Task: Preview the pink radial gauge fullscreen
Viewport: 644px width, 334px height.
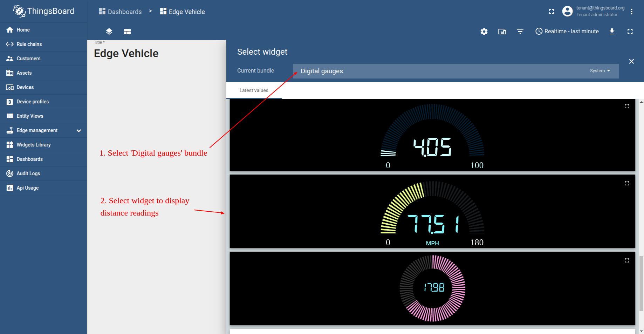Action: click(627, 260)
